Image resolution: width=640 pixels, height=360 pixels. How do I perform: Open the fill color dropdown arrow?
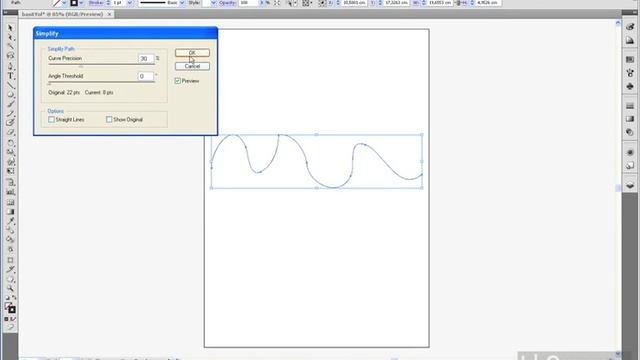point(64,3)
